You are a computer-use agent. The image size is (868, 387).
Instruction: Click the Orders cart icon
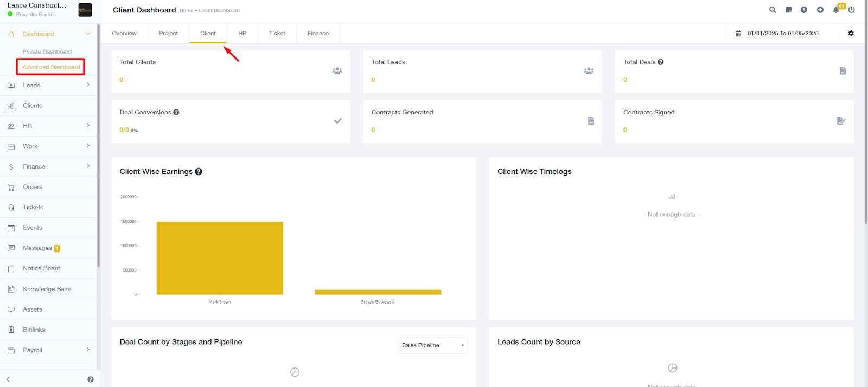[11, 188]
